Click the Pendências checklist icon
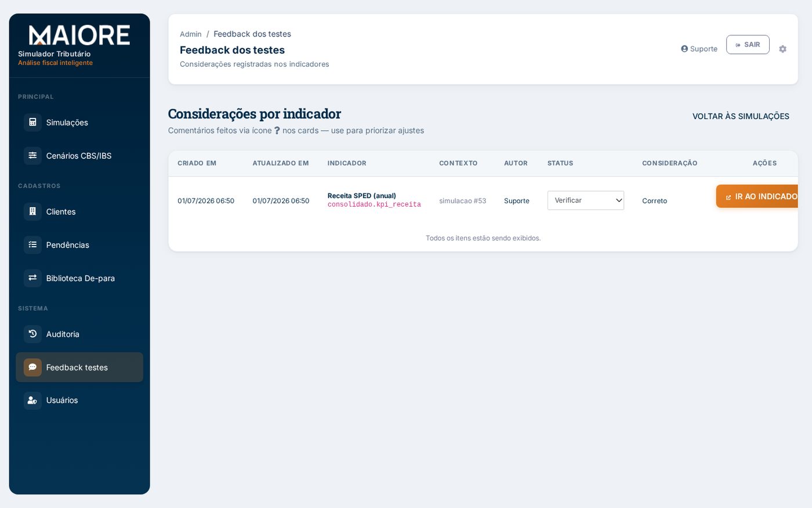Viewport: 812px width, 508px height. click(x=32, y=245)
